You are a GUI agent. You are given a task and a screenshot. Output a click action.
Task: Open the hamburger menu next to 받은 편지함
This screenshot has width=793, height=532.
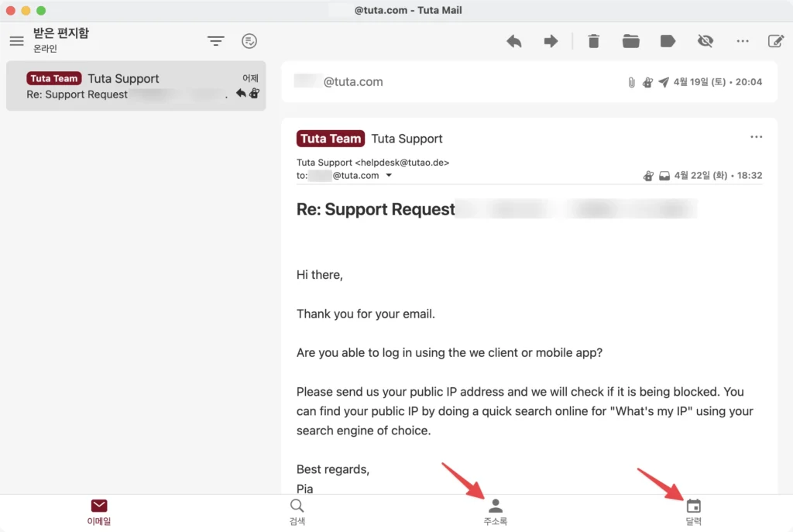[x=17, y=41]
